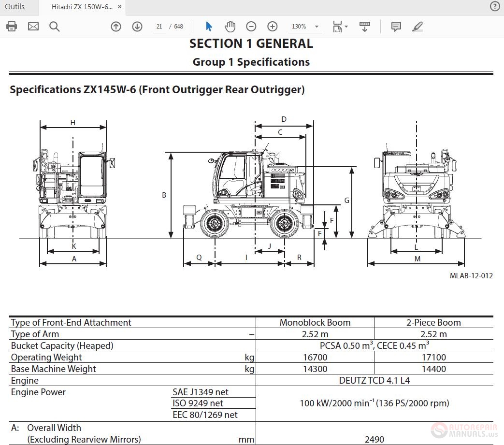This screenshot has width=504, height=445.
Task: Click the SECTION 1 GENERAL heading
Action: [251, 43]
